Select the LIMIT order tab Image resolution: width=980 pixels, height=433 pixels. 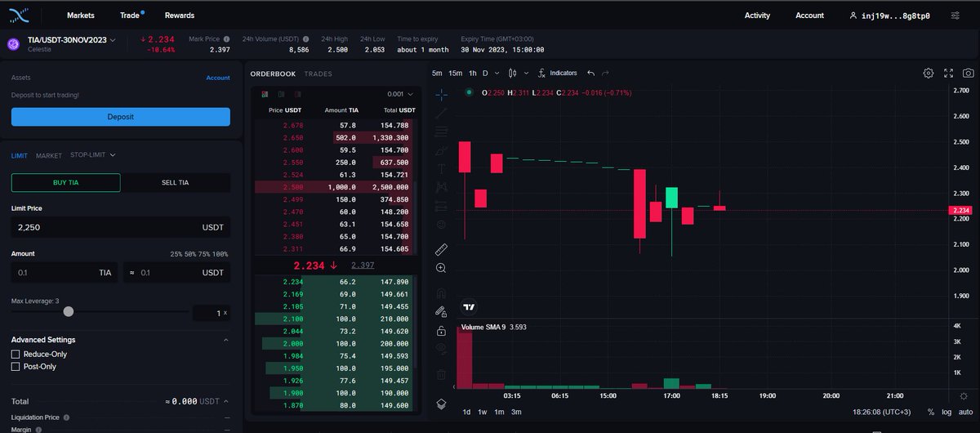[20, 155]
